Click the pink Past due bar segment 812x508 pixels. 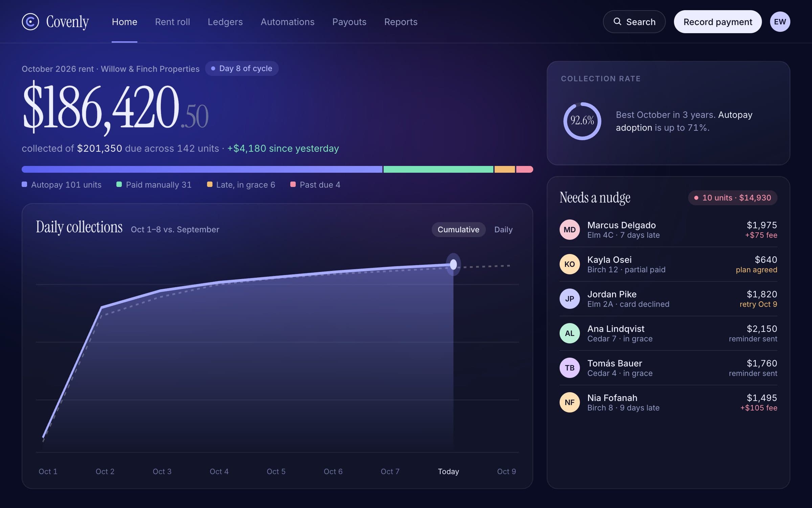coord(524,169)
